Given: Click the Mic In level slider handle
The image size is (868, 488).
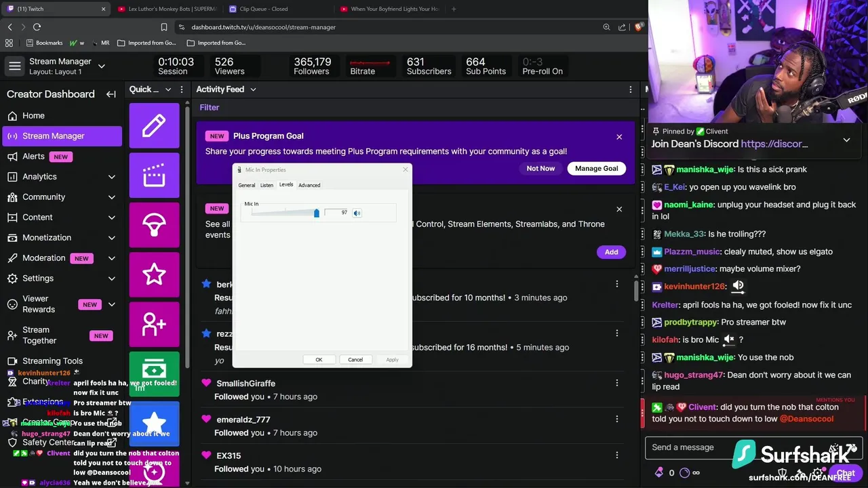Looking at the screenshot, I should [316, 213].
